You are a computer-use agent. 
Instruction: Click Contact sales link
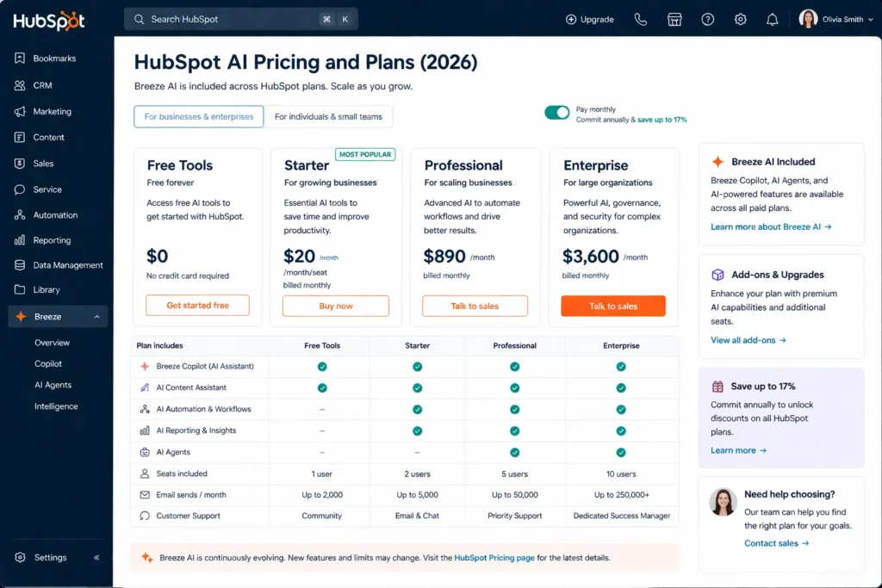[x=776, y=543]
